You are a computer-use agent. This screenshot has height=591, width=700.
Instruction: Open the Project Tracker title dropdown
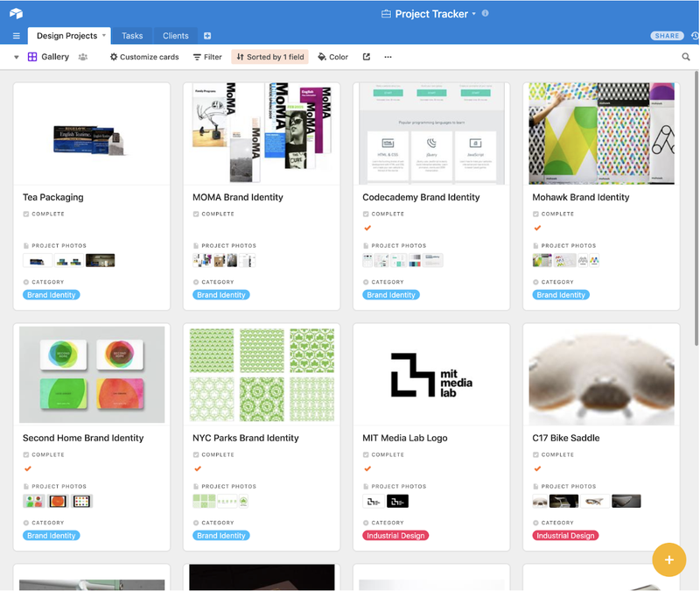coord(474,14)
